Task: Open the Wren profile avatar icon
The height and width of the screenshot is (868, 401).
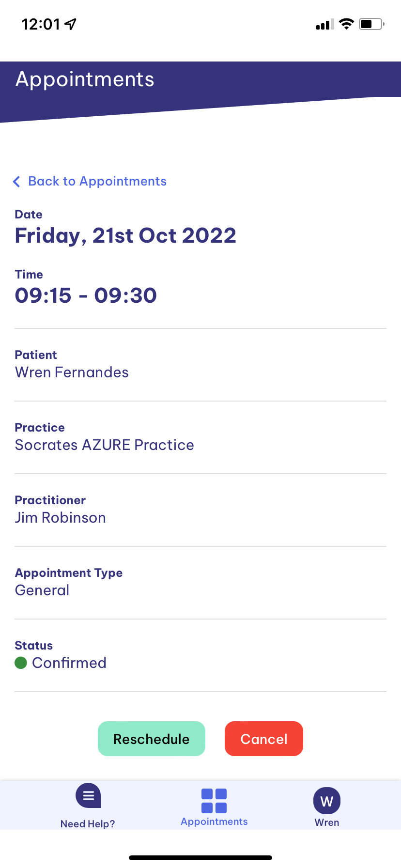Action: [x=327, y=801]
